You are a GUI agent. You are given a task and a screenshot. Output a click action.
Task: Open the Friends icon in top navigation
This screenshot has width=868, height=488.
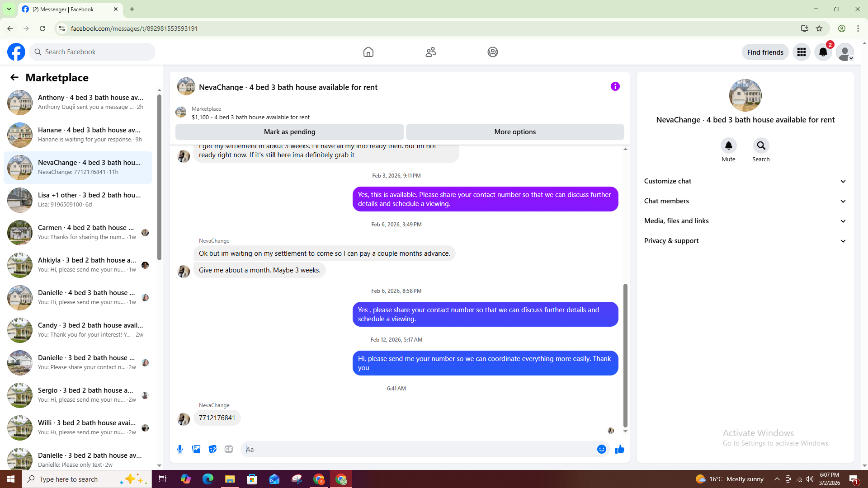coord(431,52)
